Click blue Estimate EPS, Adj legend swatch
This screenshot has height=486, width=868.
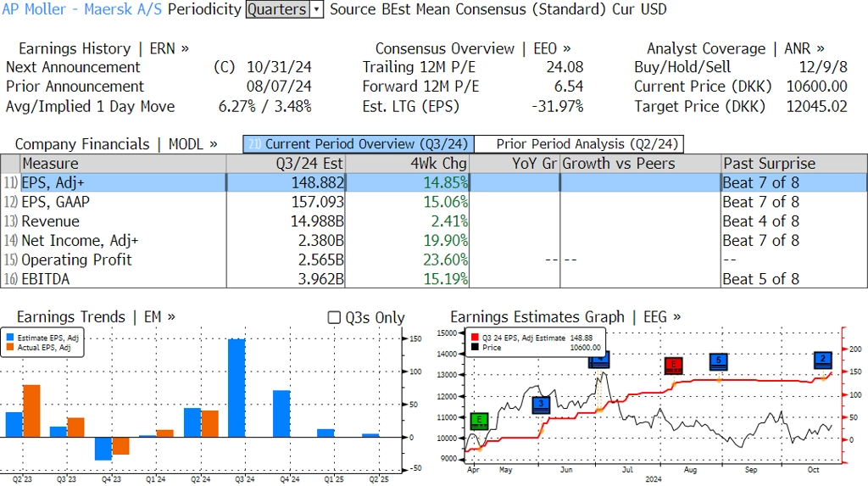tap(10, 338)
